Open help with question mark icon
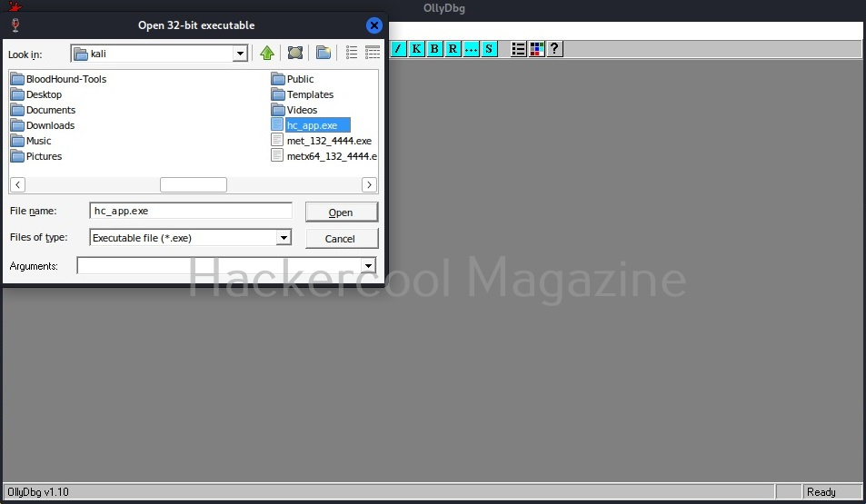Image resolution: width=866 pixels, height=504 pixels. pyautogui.click(x=554, y=49)
